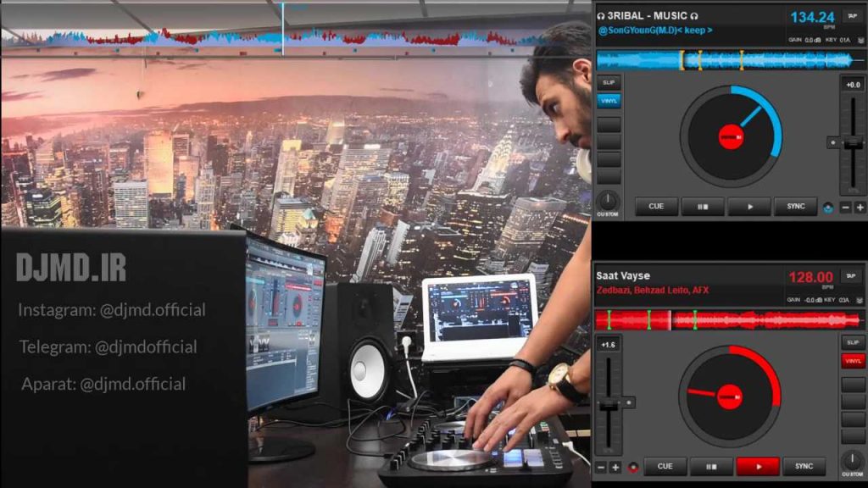Hit the TAP button on the red deck
This screenshot has height=488, width=868.
pos(851,276)
